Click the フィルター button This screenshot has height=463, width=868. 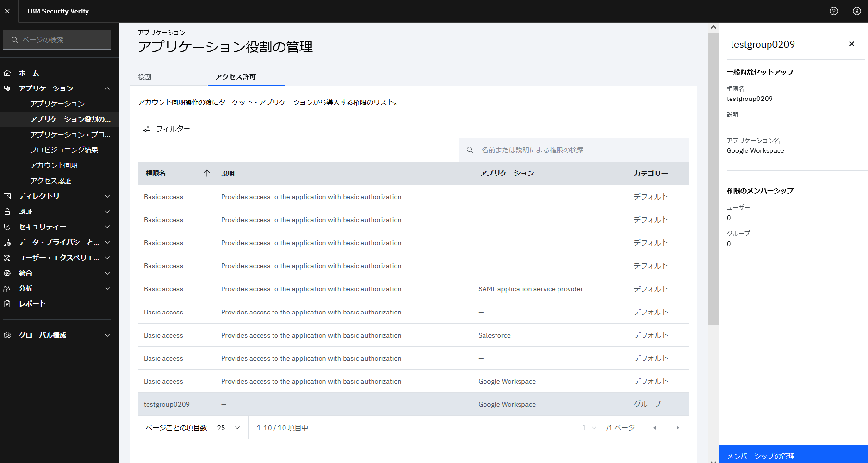coord(166,129)
